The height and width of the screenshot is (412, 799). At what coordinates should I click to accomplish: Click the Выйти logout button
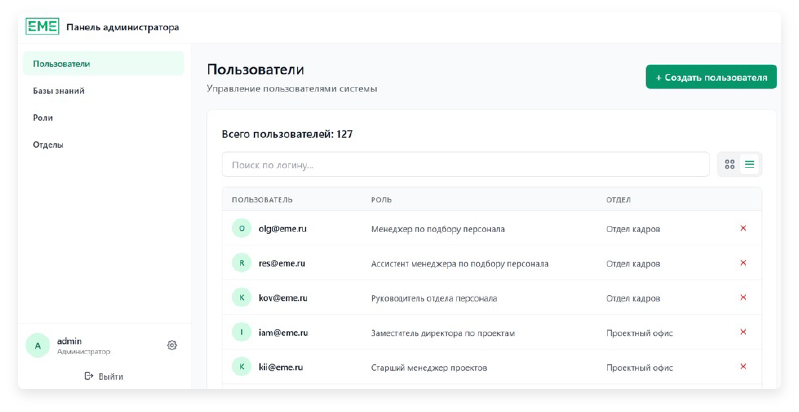pos(104,376)
